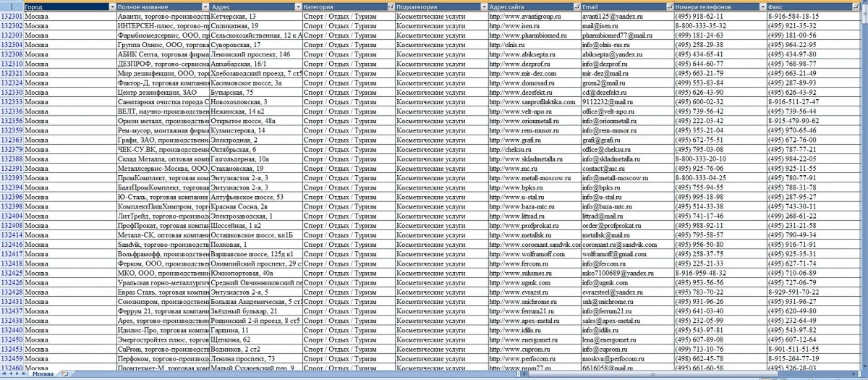Select Москва city cell in row 132302

click(x=70, y=25)
